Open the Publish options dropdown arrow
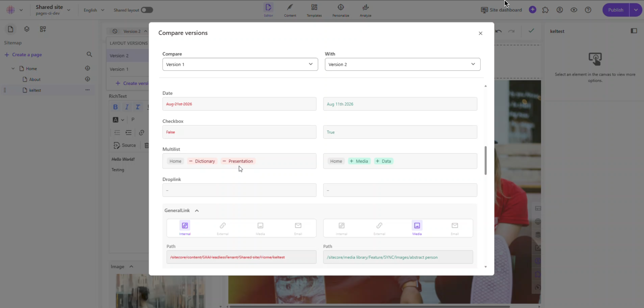644x308 pixels. point(636,10)
